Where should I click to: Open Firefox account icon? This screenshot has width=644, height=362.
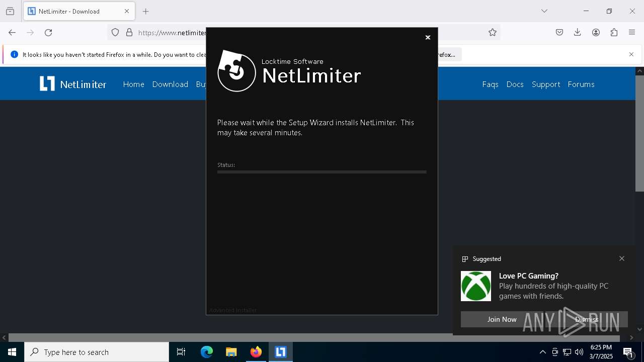tap(596, 33)
